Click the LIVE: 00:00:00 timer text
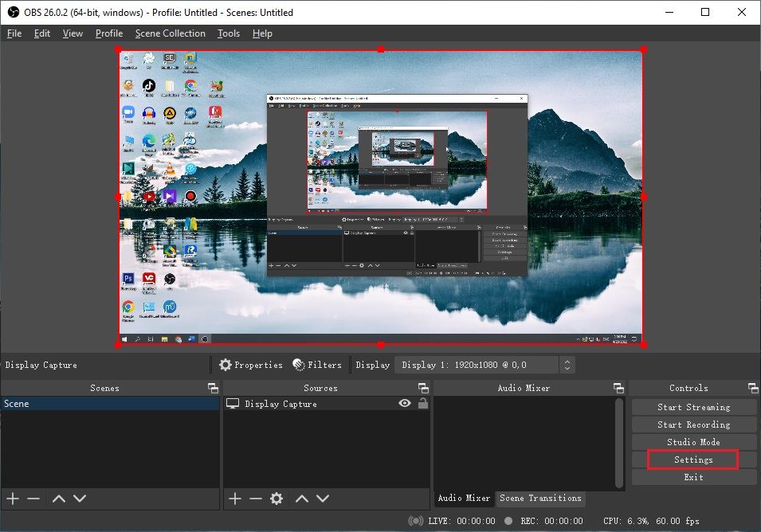The width and height of the screenshot is (761, 532). point(461,521)
